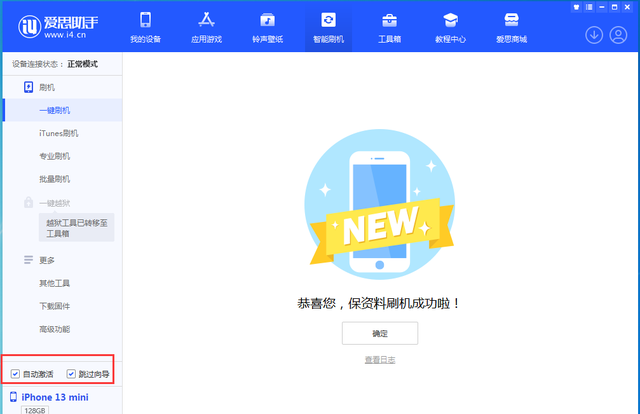This screenshot has width=640, height=414.
Task: Open the 查看日志 log link
Action: point(380,360)
